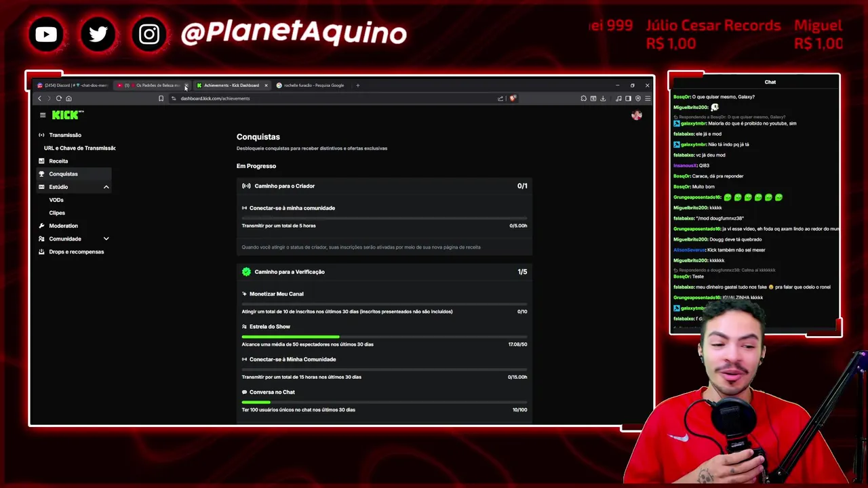Click the green verification badge icon
Screen dimensions: 868x488
tap(246, 272)
